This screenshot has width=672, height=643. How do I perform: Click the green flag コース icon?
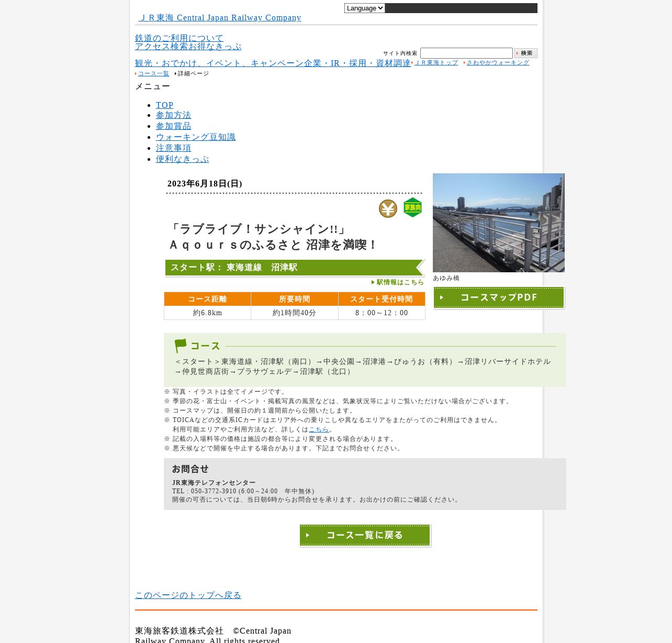point(181,346)
